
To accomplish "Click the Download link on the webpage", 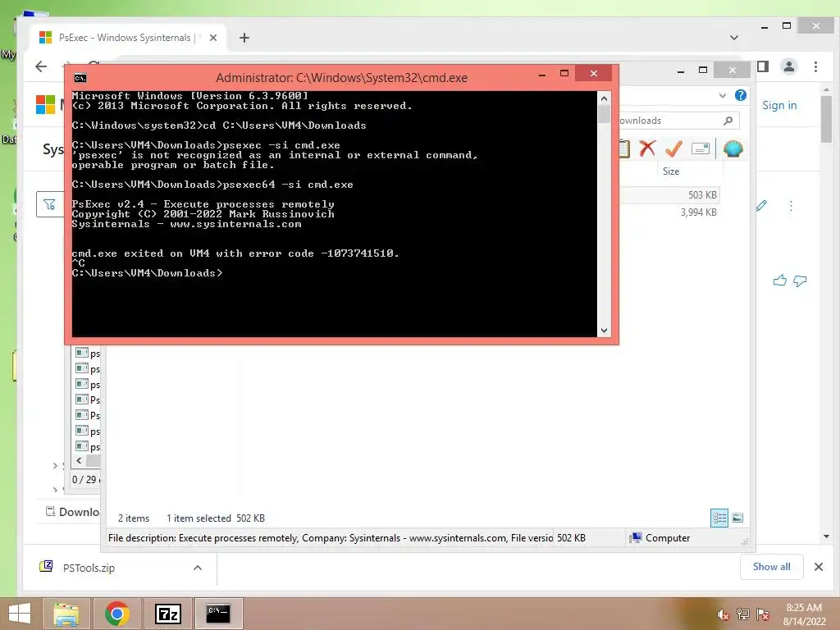I will (73, 512).
